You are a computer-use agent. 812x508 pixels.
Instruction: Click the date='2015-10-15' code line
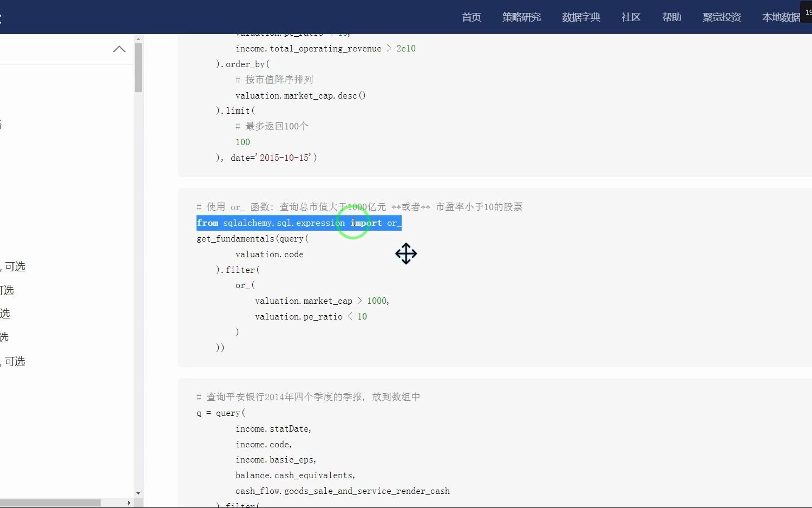pos(266,158)
